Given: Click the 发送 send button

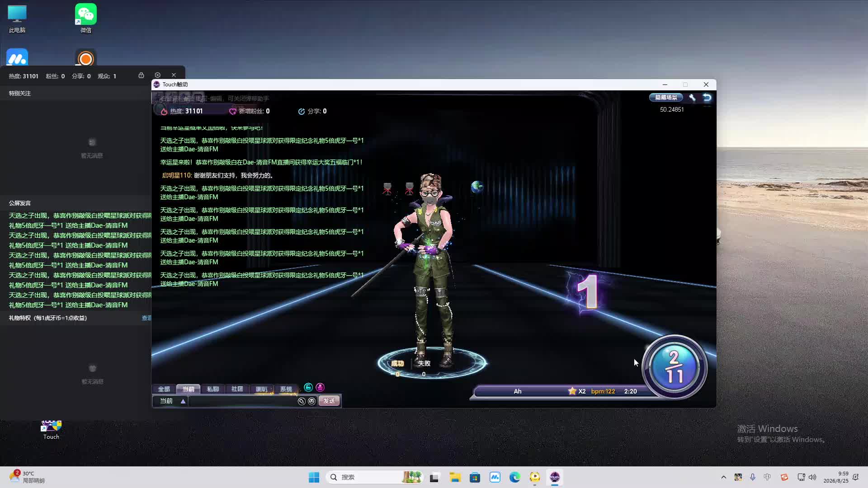Looking at the screenshot, I should [x=329, y=401].
